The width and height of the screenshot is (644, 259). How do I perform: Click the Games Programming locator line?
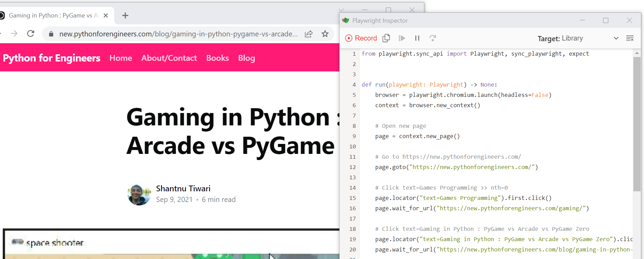point(463,198)
